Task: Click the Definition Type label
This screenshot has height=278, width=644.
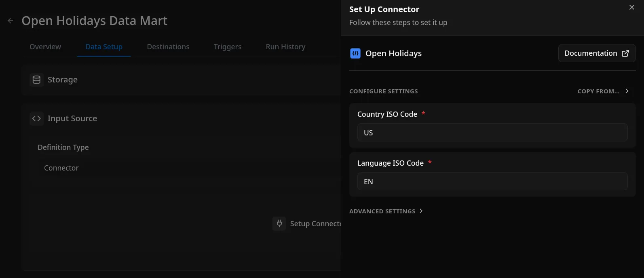Action: (63, 147)
